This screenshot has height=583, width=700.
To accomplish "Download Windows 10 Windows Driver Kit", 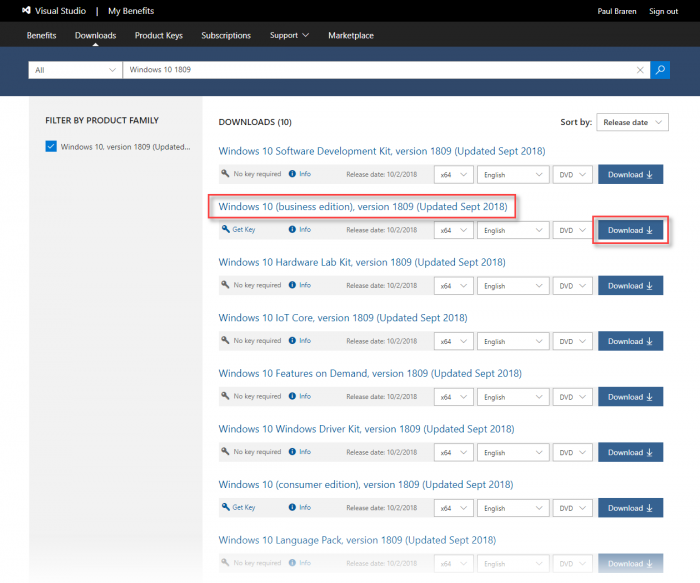I will [630, 453].
